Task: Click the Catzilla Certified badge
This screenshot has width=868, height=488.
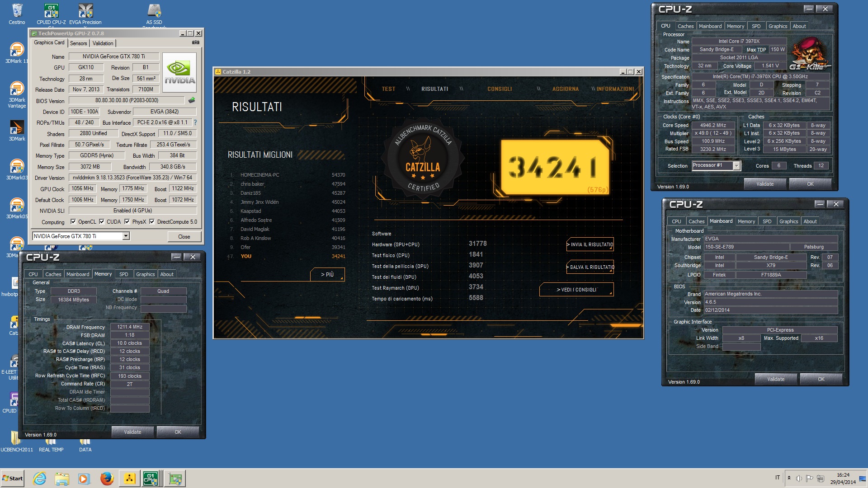Action: click(423, 159)
